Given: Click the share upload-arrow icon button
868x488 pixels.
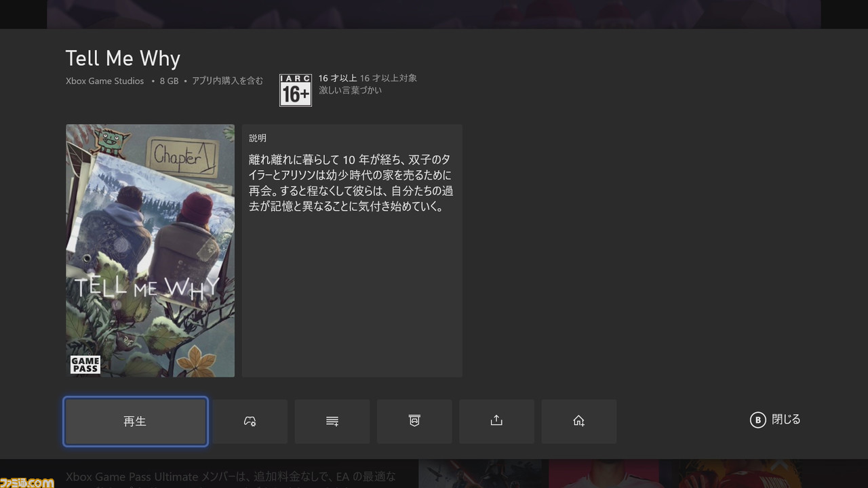Looking at the screenshot, I should [x=496, y=421].
